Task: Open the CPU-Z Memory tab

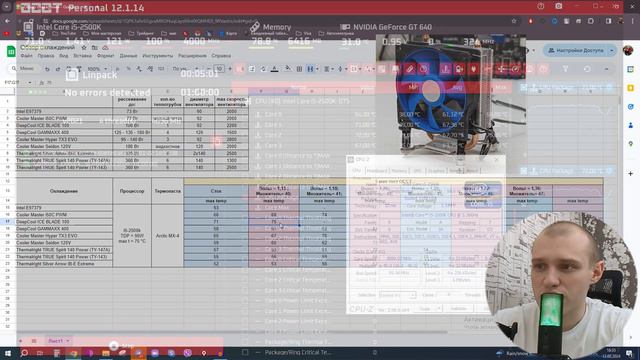Action: (399, 171)
